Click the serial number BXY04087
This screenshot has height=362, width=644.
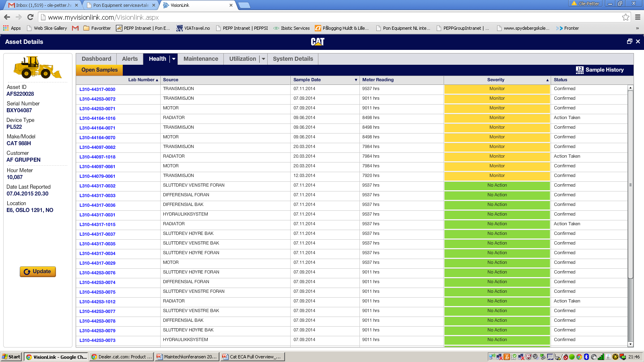click(x=19, y=110)
